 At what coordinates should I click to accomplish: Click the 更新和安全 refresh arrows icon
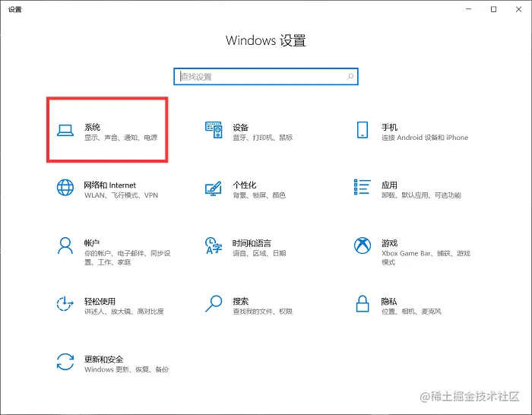[x=65, y=362]
